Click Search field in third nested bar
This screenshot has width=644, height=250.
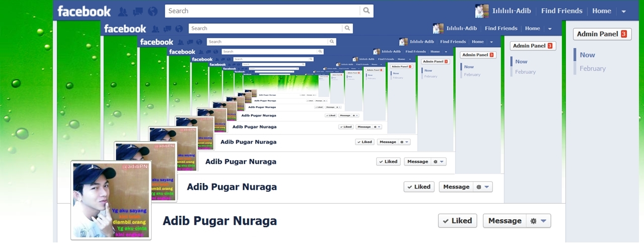pyautogui.click(x=267, y=42)
